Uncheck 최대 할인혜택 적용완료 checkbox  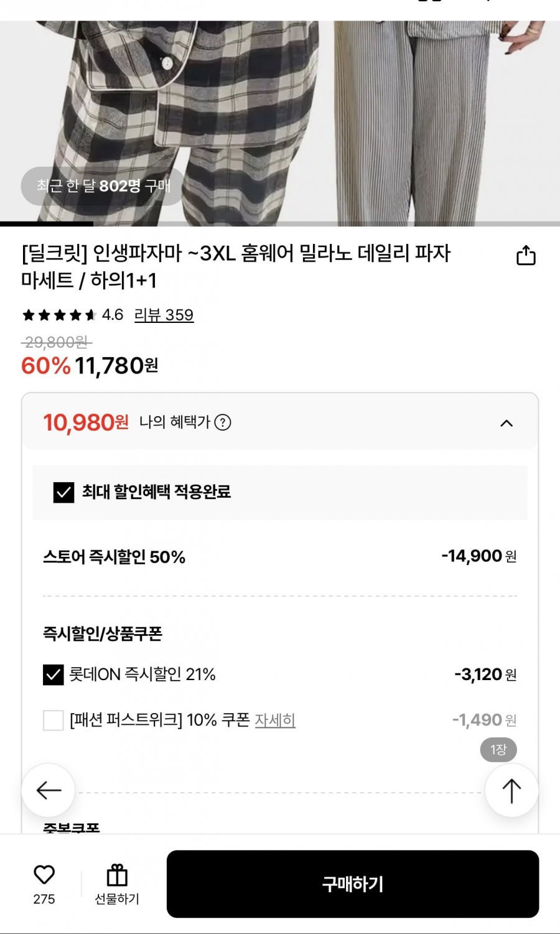pyautogui.click(x=63, y=492)
